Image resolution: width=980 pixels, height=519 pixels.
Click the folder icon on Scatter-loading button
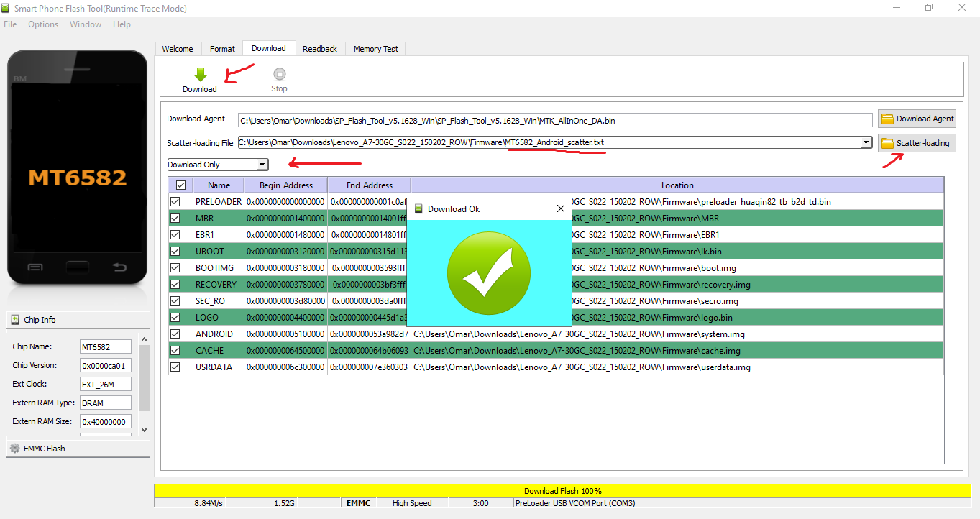887,143
